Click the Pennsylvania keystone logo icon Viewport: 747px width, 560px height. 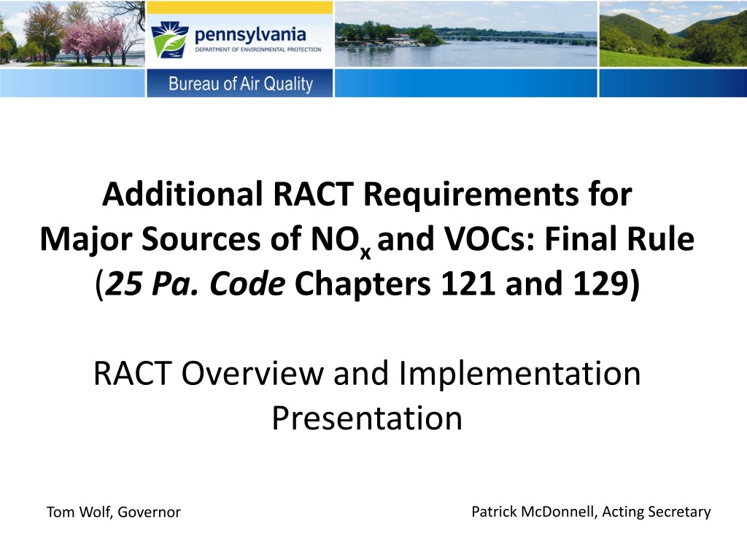click(x=169, y=40)
